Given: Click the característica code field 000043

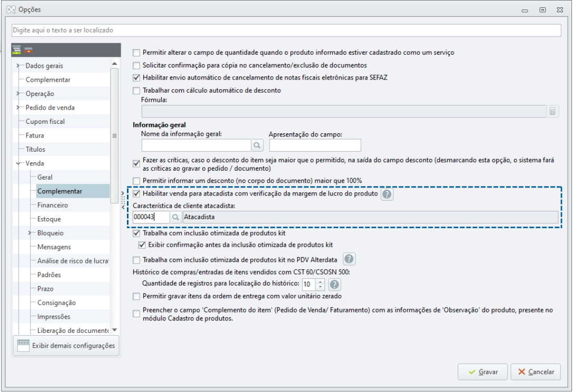Looking at the screenshot, I should click(x=151, y=217).
